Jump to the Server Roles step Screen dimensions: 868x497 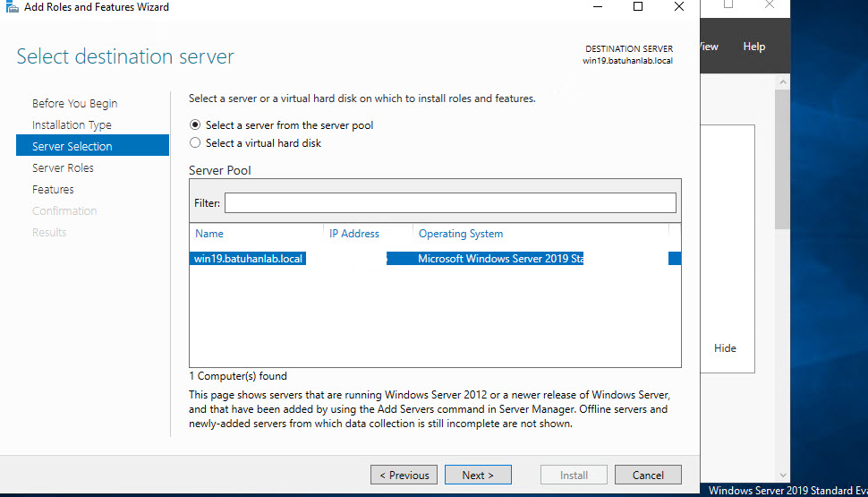tap(63, 168)
